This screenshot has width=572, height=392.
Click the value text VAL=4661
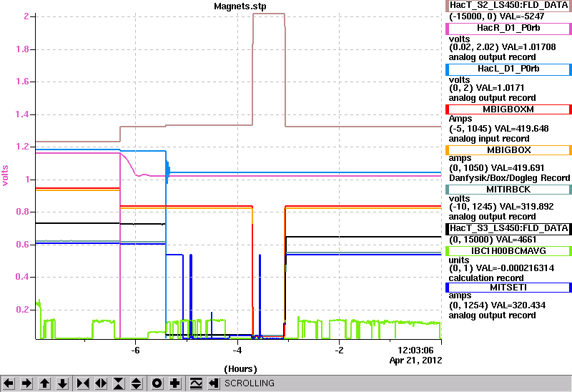(x=513, y=240)
